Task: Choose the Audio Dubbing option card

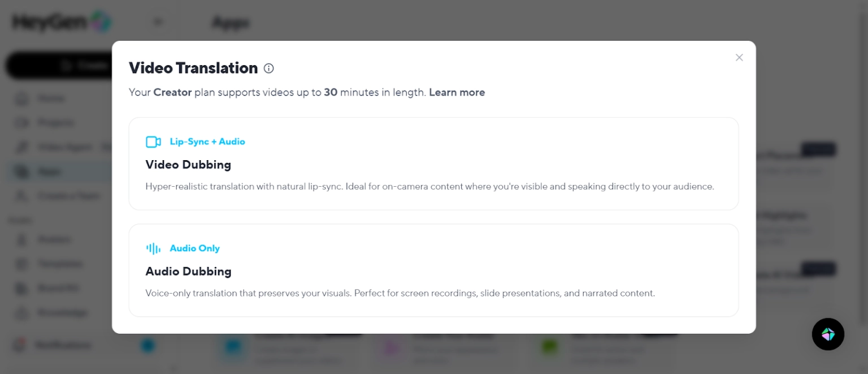Action: (434, 270)
